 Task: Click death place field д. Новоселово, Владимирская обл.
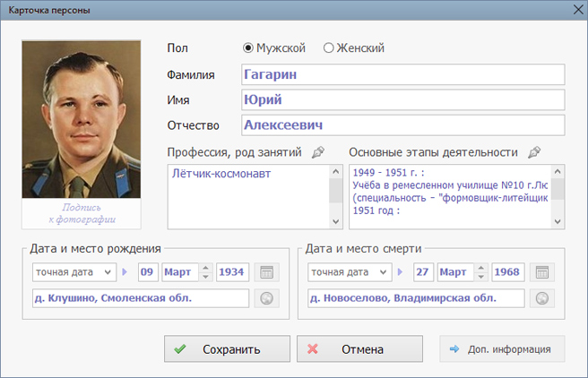click(416, 298)
